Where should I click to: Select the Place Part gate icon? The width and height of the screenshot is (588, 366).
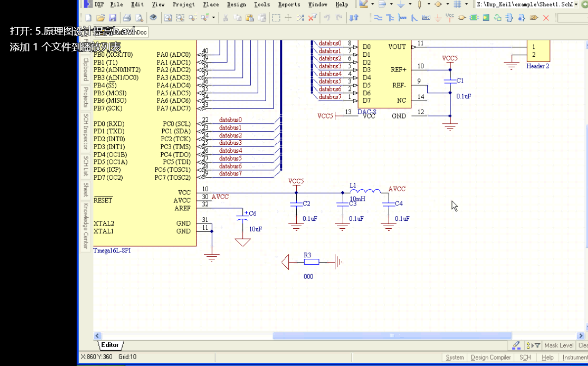462,18
